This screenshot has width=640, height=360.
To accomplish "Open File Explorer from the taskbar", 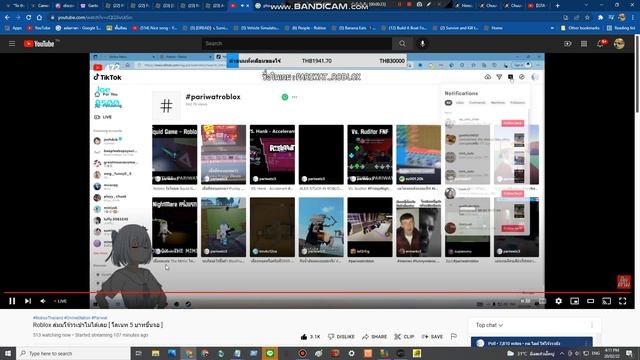I will click(x=156, y=353).
